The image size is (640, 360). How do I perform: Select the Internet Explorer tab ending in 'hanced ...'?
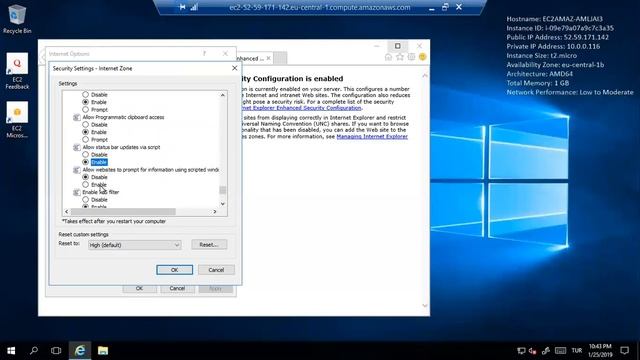pyautogui.click(x=253, y=58)
